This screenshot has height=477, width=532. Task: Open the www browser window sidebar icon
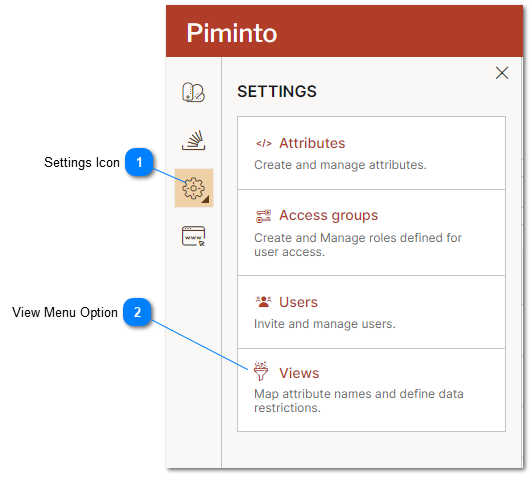pyautogui.click(x=193, y=236)
